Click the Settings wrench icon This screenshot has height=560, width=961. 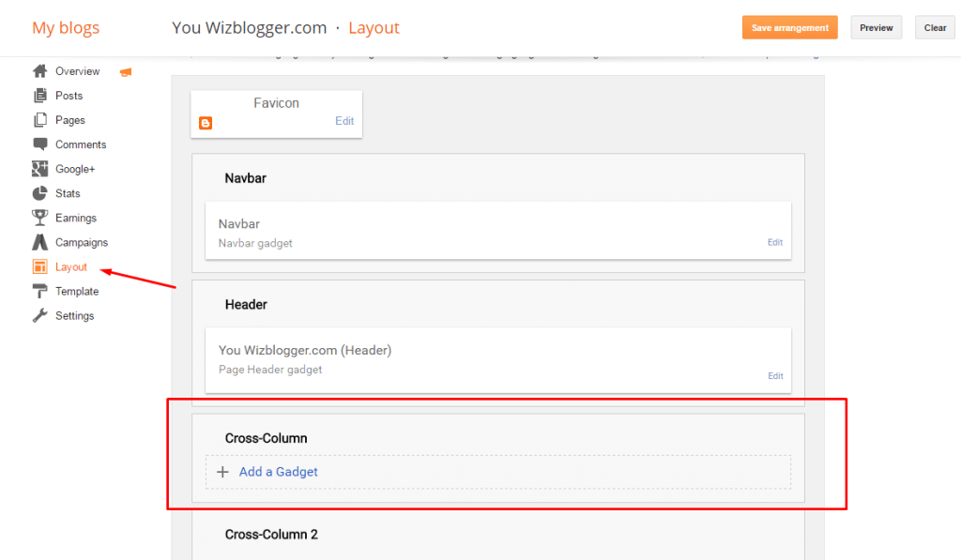coord(39,316)
